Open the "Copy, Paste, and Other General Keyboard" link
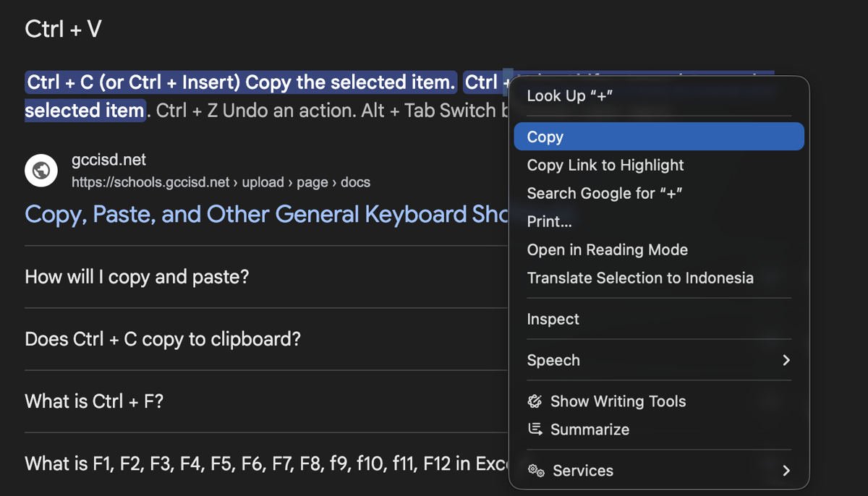The width and height of the screenshot is (868, 496). pos(265,215)
